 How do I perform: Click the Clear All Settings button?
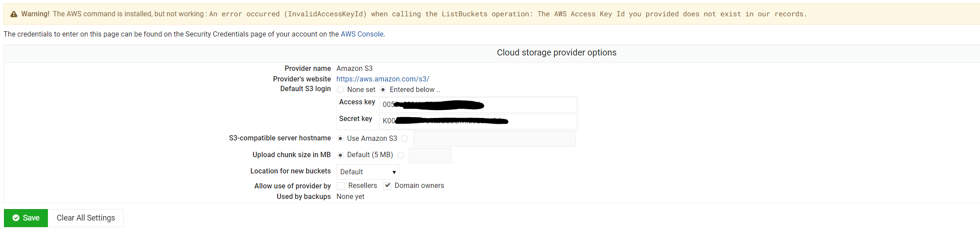coord(86,218)
